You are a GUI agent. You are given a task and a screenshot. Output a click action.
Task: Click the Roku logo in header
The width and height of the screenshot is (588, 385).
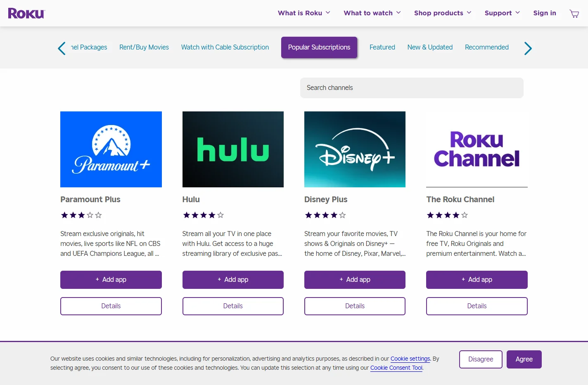click(26, 13)
